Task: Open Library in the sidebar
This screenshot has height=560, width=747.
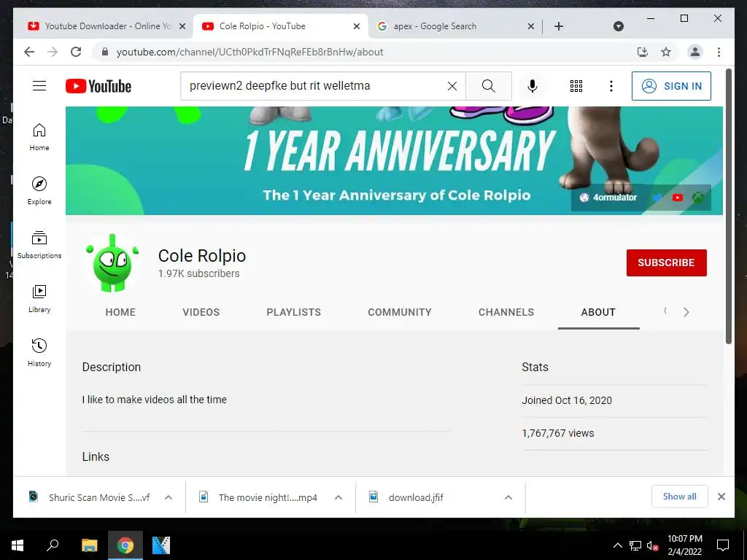Action: click(x=39, y=299)
